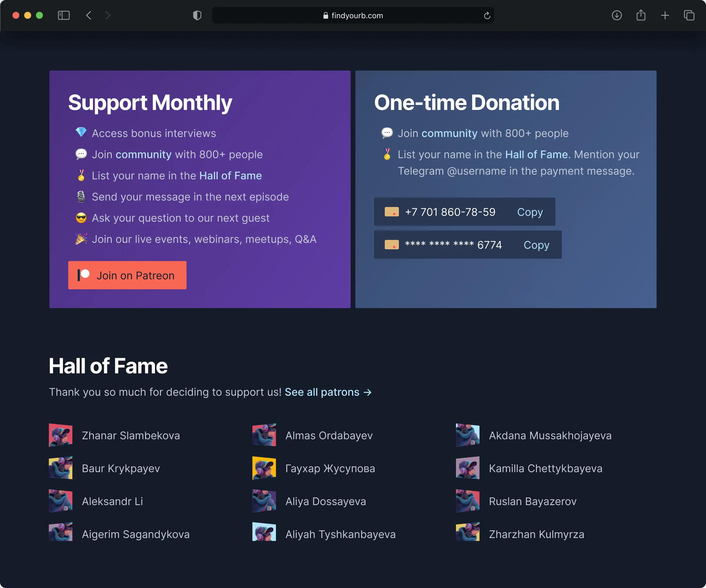Go back using the back arrow
Viewport: 706px width, 588px height.
(89, 16)
